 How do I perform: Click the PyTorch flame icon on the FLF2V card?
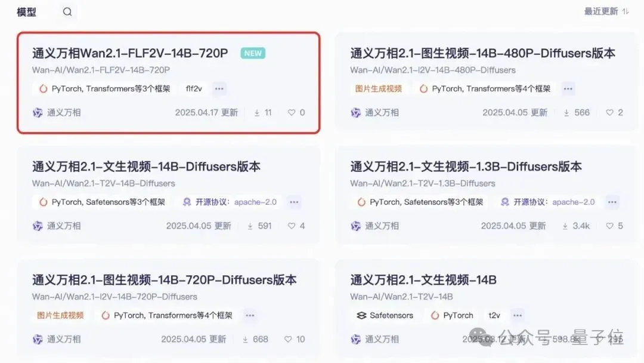43,89
